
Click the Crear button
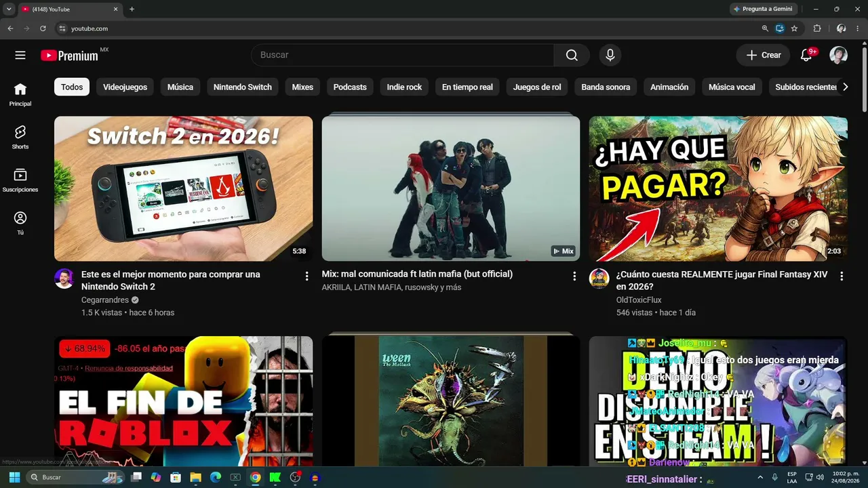pyautogui.click(x=764, y=55)
